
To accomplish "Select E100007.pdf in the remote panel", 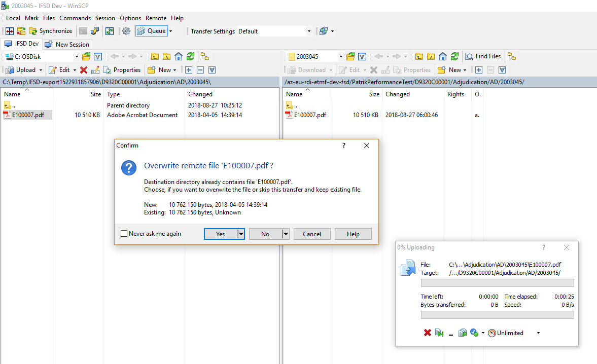I will pos(309,115).
